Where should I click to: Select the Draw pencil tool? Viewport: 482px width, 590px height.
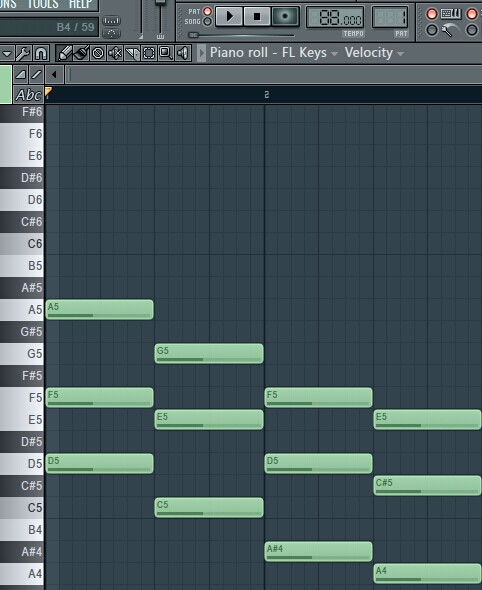[x=64, y=53]
